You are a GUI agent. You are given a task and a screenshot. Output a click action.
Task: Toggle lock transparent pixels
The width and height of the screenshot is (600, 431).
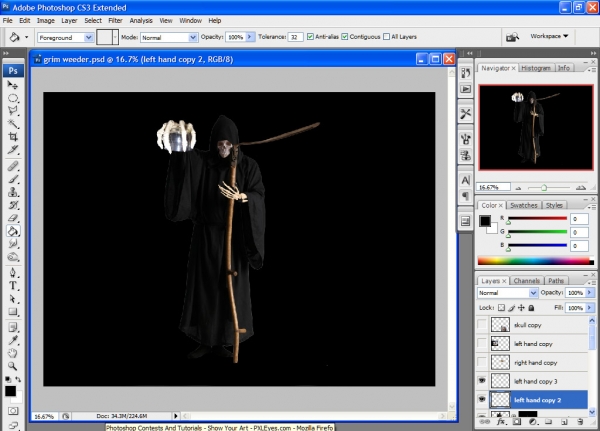(x=501, y=308)
